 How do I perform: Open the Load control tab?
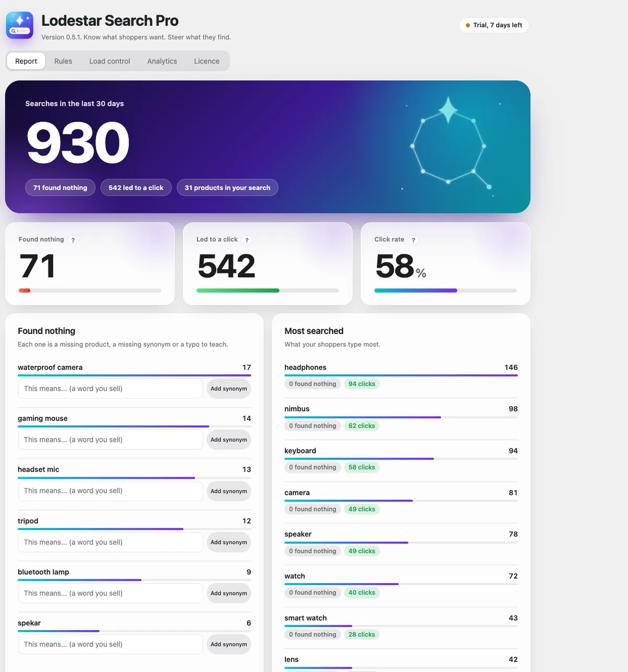point(109,61)
